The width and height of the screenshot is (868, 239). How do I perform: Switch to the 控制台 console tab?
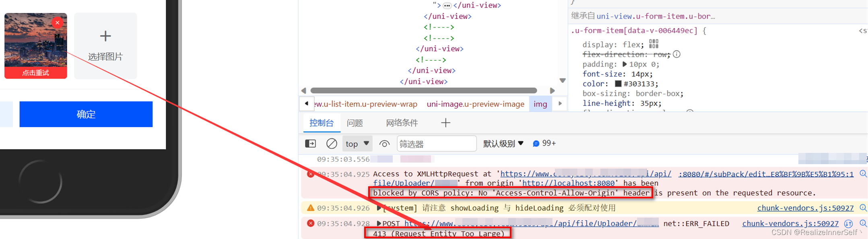click(x=321, y=123)
